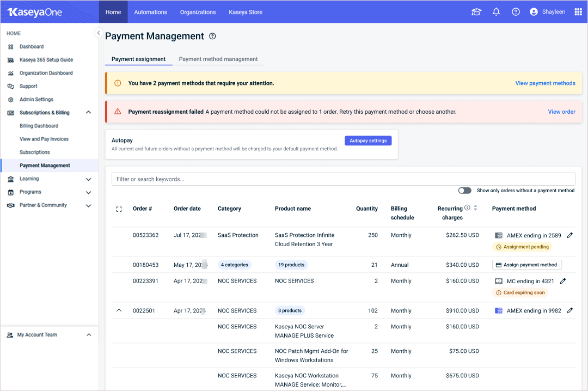Click the 4 categories badge
The width and height of the screenshot is (588, 391).
tap(234, 265)
